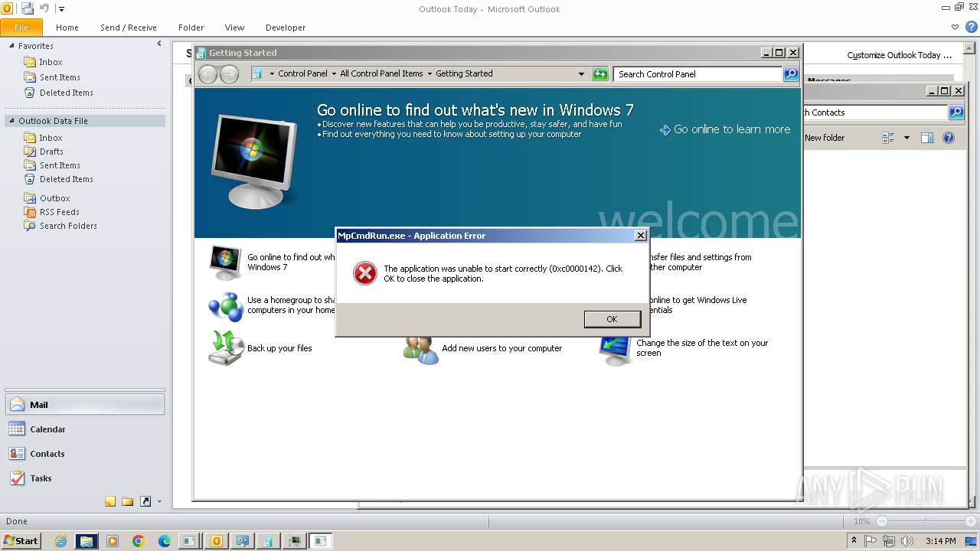Click the Outlook Help question mark icon

(971, 28)
